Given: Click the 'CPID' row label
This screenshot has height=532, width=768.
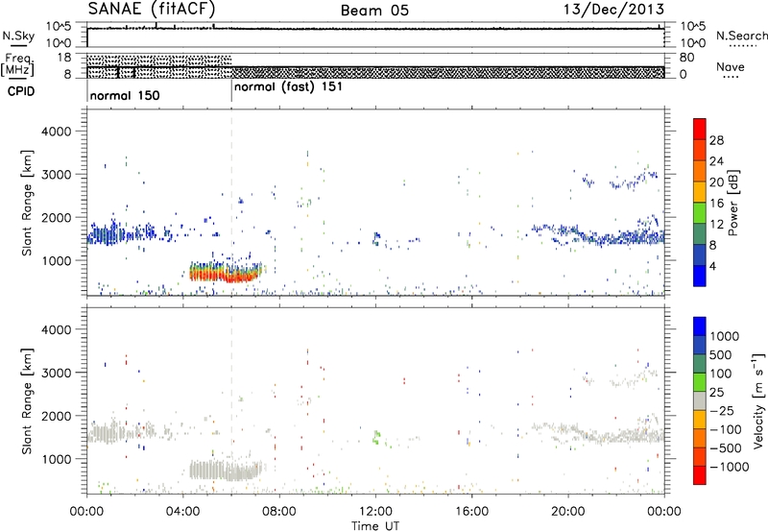Looking at the screenshot, I should (x=20, y=91).
